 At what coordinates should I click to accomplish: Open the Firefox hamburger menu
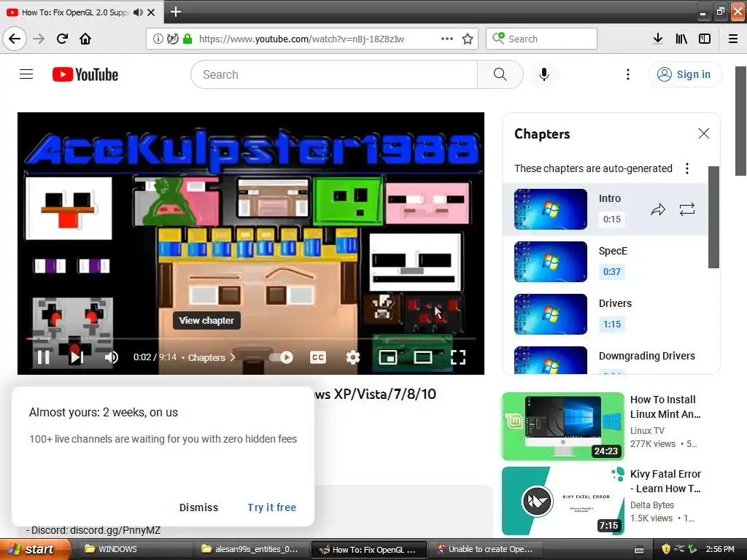pyautogui.click(x=733, y=39)
